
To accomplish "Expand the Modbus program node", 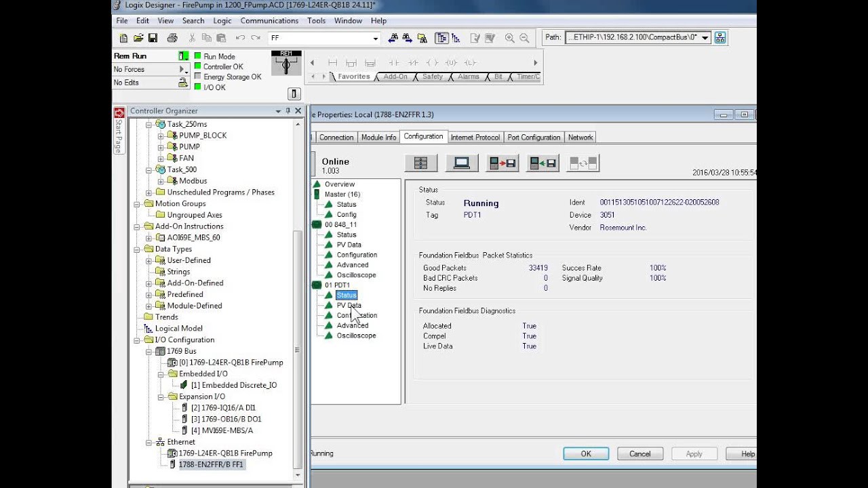I will coord(161,181).
